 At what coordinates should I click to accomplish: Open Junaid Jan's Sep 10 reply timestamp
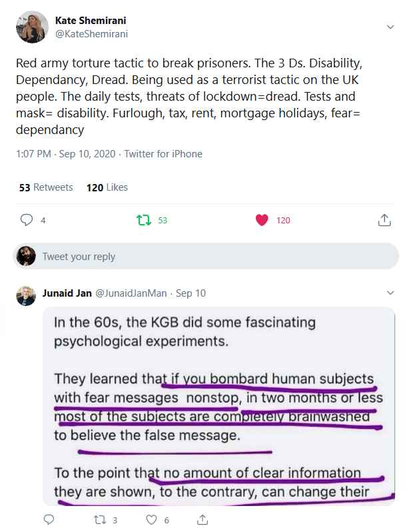tap(191, 293)
